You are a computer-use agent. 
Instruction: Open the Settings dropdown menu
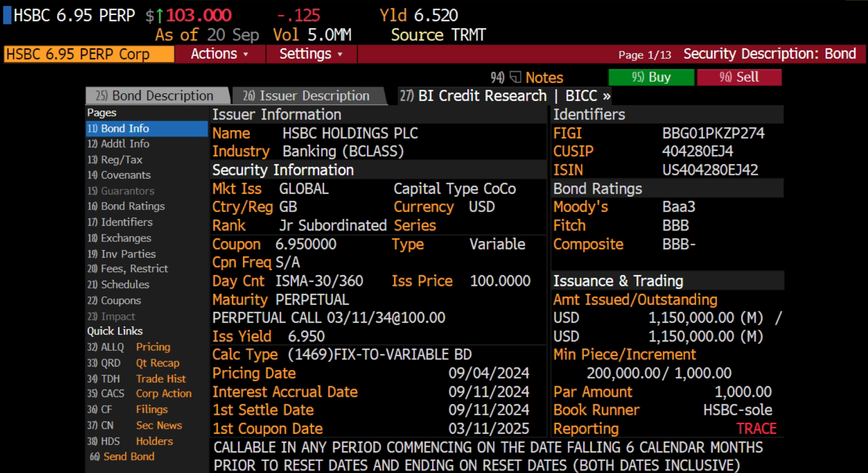pos(311,54)
